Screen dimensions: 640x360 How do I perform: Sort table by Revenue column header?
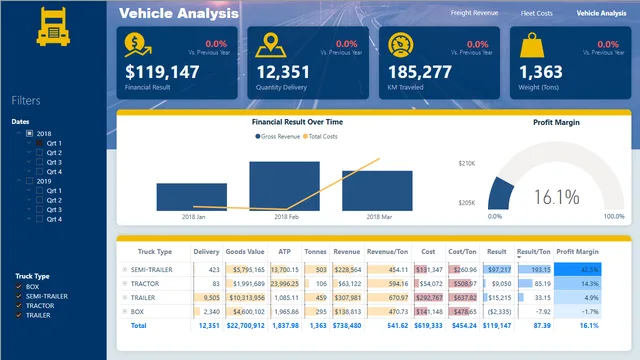point(347,252)
